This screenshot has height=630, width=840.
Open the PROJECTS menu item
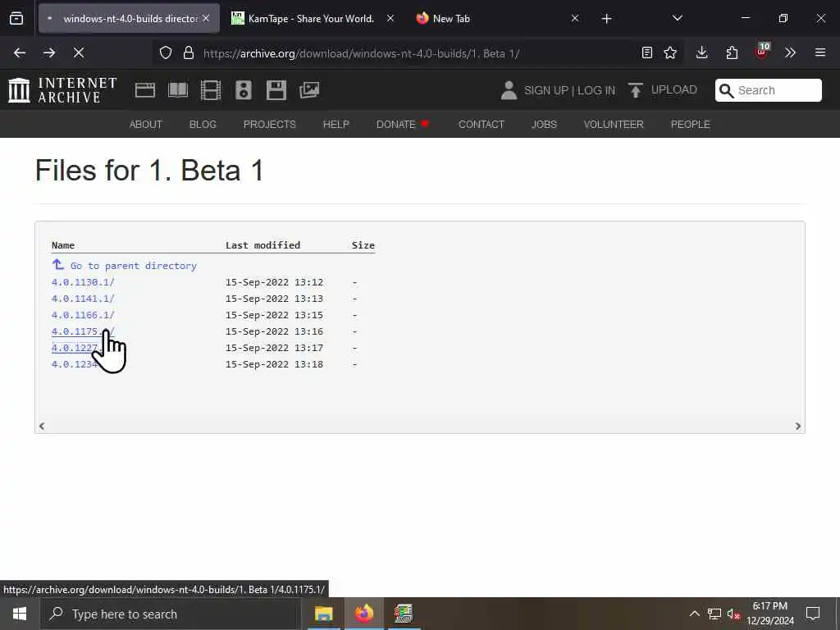click(269, 125)
